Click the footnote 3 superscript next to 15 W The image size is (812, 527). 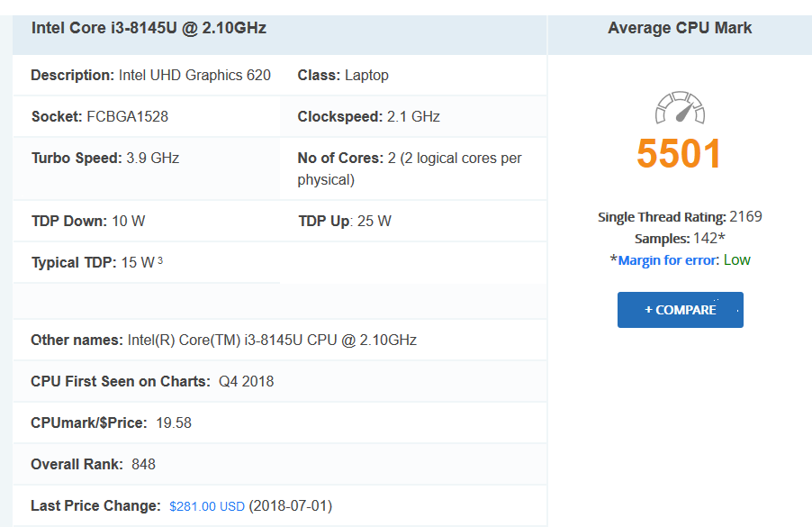click(160, 260)
